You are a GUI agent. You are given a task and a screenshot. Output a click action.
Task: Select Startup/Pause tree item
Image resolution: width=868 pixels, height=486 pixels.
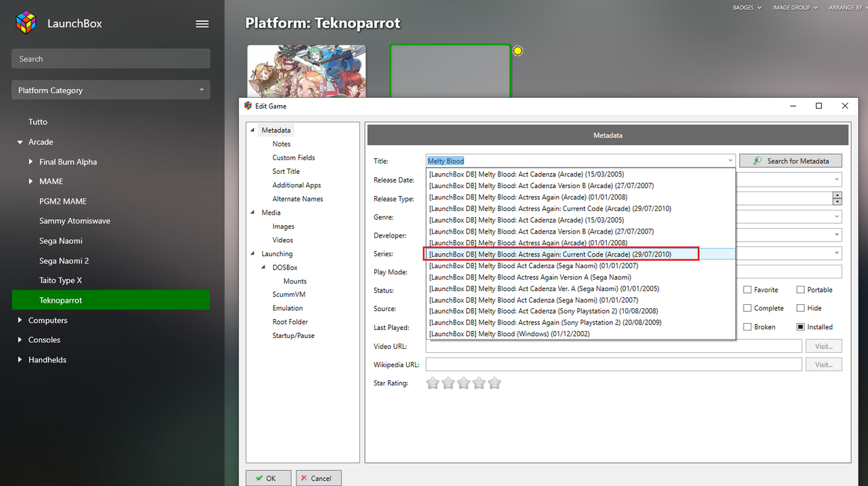click(294, 335)
